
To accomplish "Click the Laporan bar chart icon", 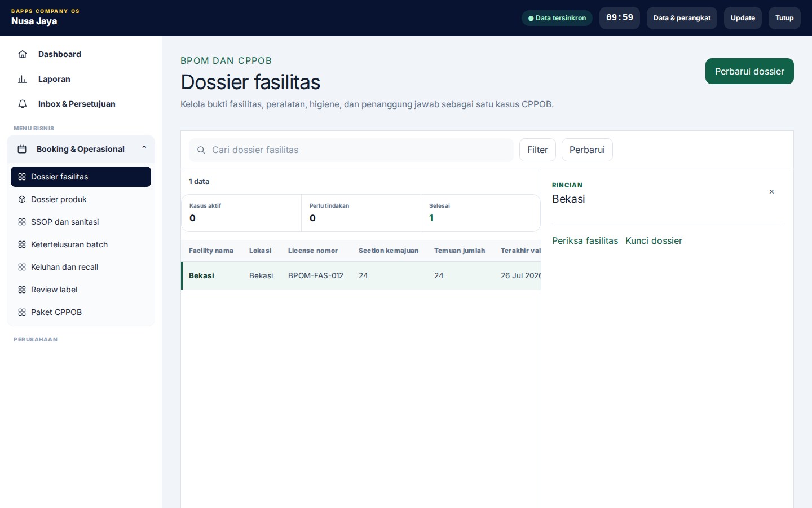I will pyautogui.click(x=23, y=79).
